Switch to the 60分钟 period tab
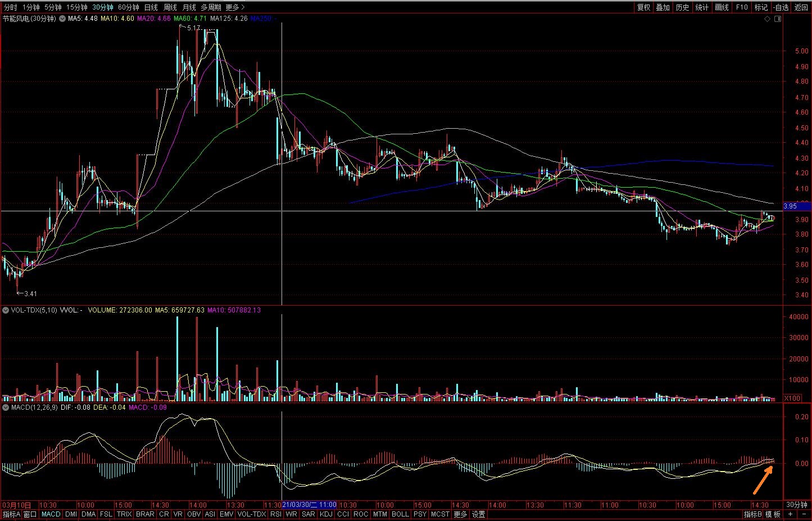Image resolution: width=812 pixels, height=521 pixels. 129,7
